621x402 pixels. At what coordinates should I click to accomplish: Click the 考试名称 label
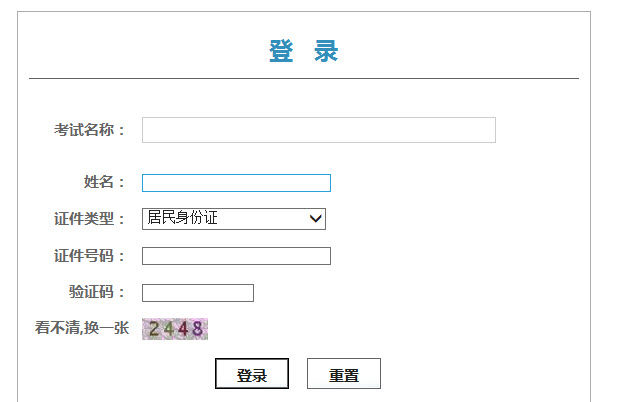(89, 130)
